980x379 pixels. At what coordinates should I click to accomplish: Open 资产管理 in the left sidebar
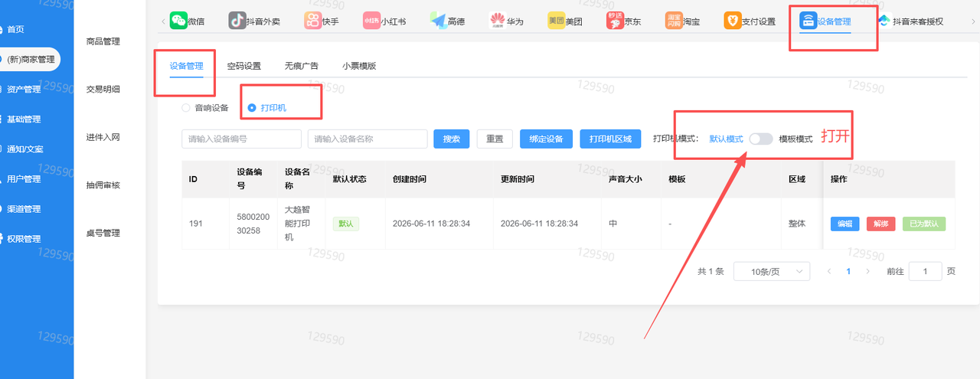click(24, 89)
